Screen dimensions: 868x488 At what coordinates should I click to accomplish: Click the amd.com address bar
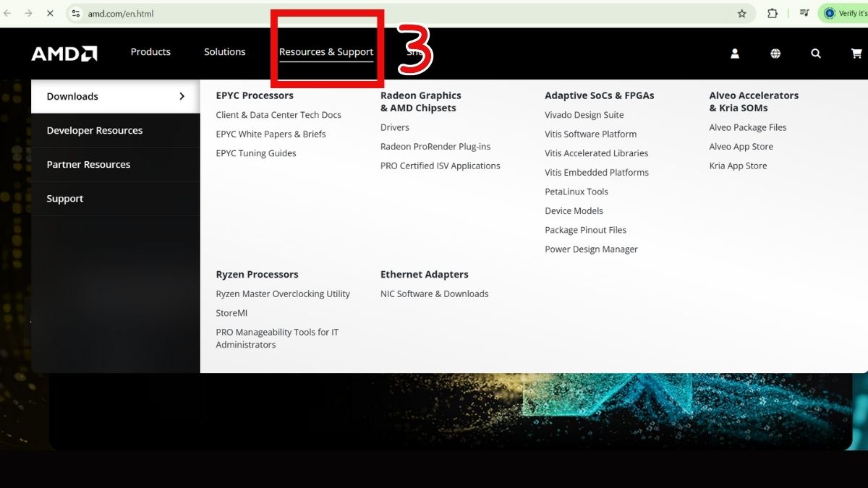pos(411,14)
